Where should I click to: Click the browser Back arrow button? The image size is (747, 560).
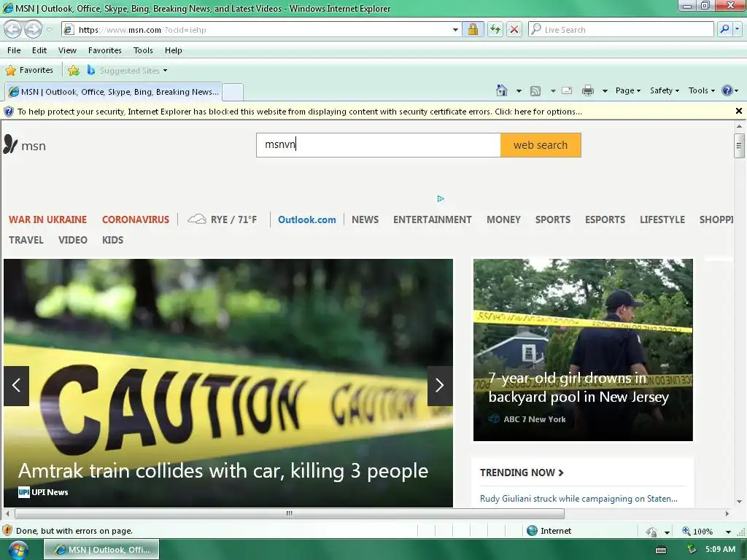click(13, 29)
